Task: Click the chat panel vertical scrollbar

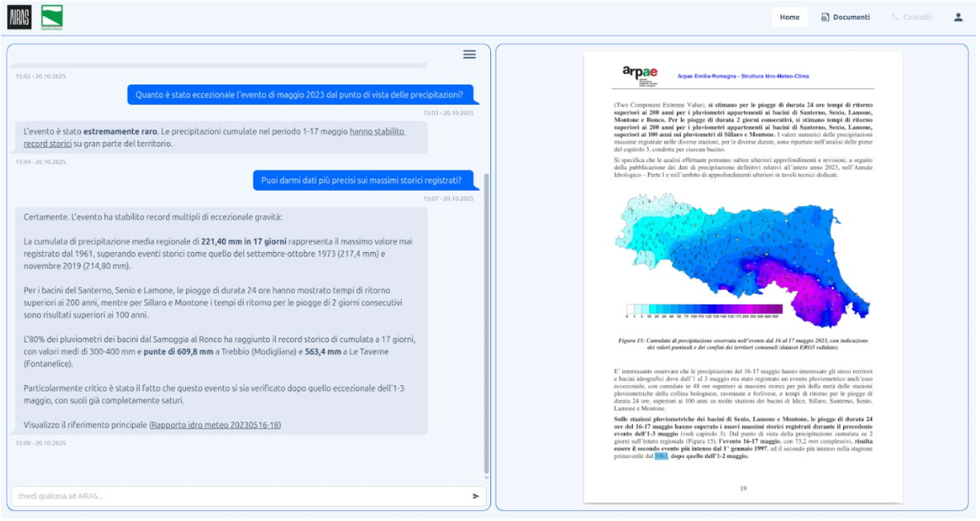Action: coord(486,319)
